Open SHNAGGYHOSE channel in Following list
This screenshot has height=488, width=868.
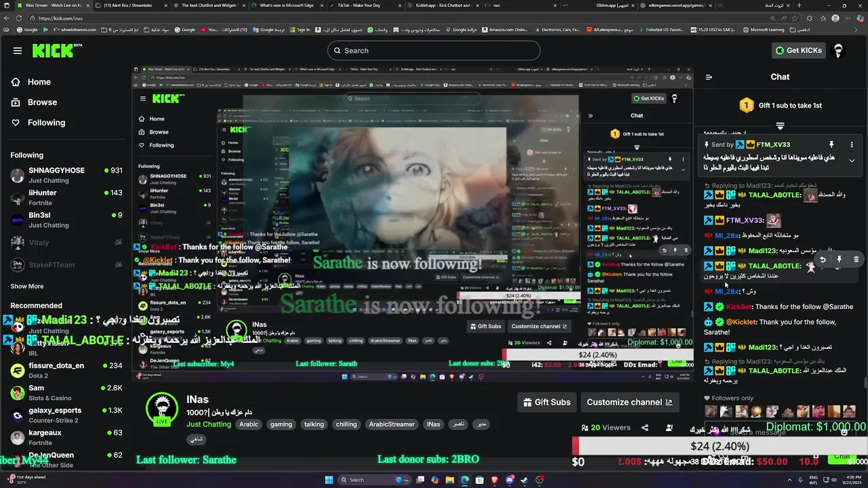point(66,175)
